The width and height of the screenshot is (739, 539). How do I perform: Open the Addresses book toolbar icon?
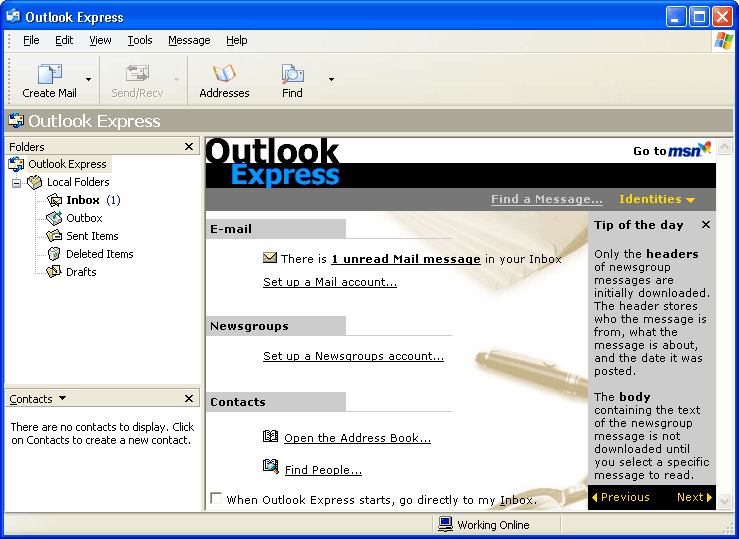224,74
